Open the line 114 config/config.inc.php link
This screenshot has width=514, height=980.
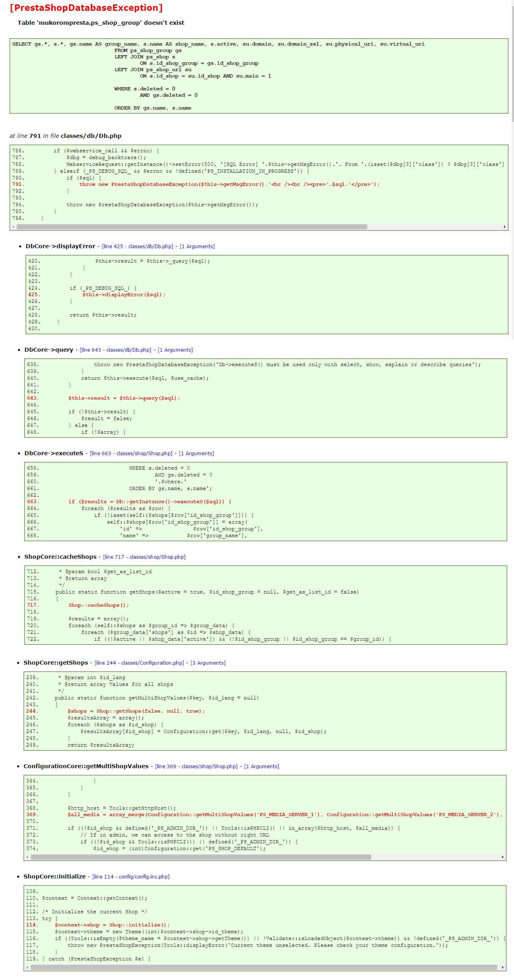click(x=131, y=876)
